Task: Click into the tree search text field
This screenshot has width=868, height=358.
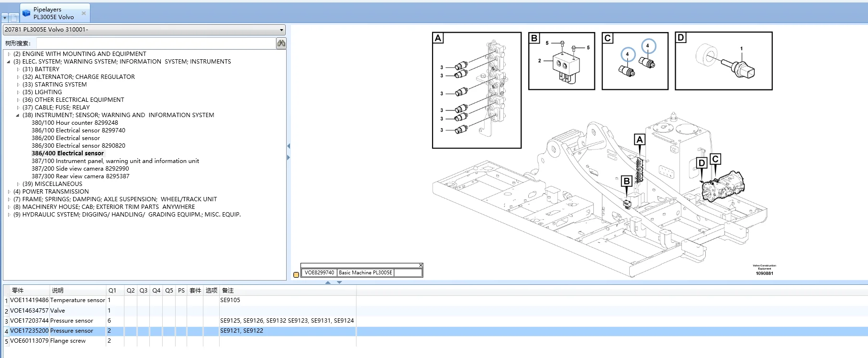Action: tap(155, 43)
